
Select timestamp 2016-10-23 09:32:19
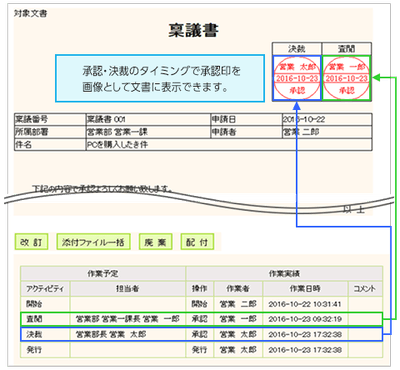(305, 319)
